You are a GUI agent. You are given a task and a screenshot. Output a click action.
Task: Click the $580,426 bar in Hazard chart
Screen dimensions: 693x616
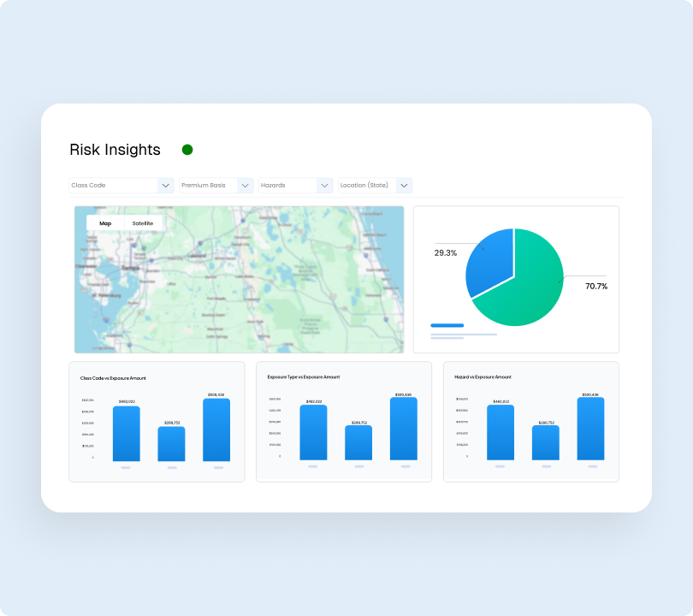point(590,428)
